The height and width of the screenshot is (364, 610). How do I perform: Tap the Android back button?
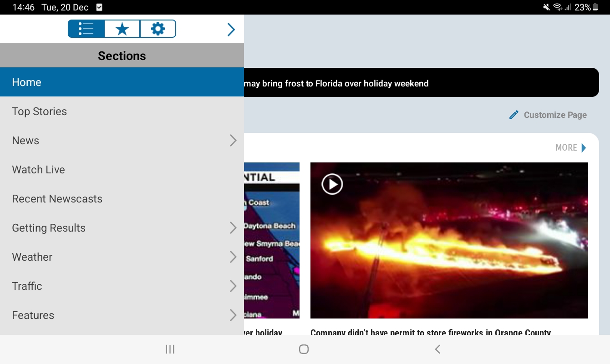click(x=437, y=349)
